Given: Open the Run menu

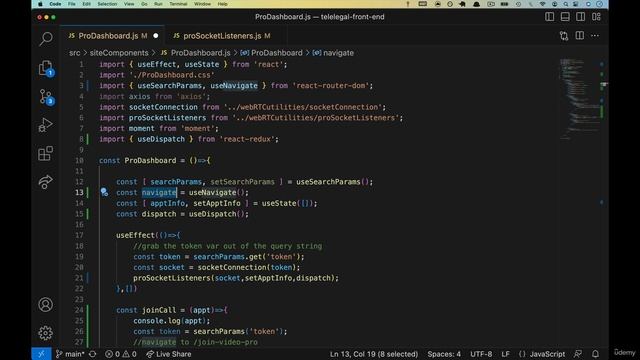Looking at the screenshot, I should [x=158, y=4].
